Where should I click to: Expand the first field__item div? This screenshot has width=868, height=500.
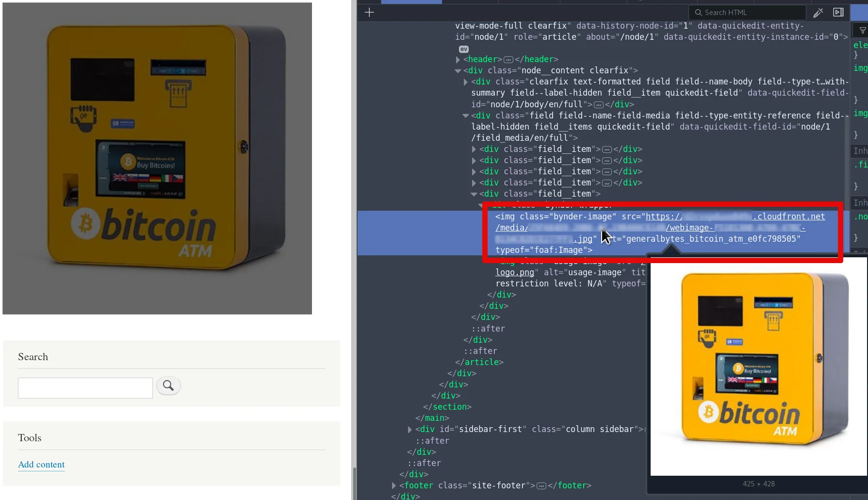point(474,150)
